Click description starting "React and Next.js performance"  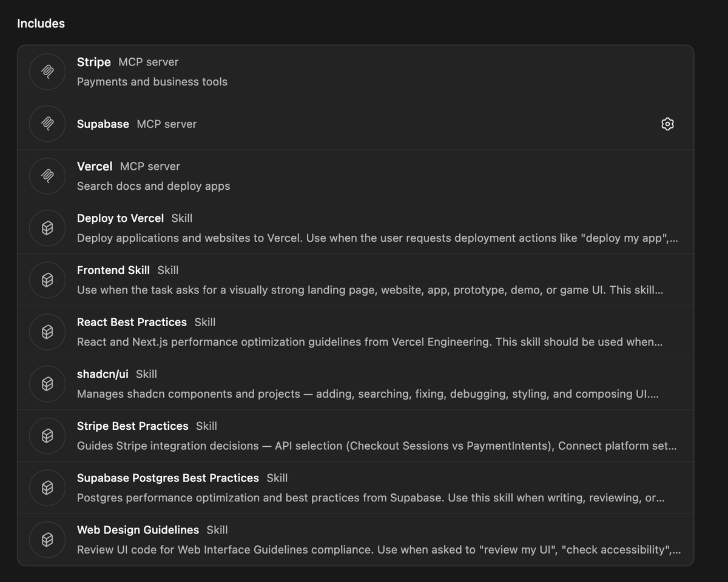tap(369, 342)
